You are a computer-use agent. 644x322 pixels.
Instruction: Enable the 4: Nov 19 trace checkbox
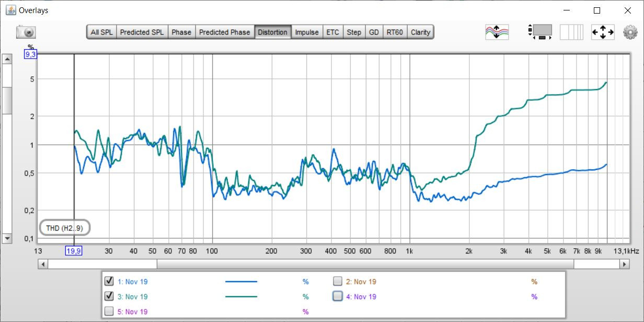click(x=338, y=296)
